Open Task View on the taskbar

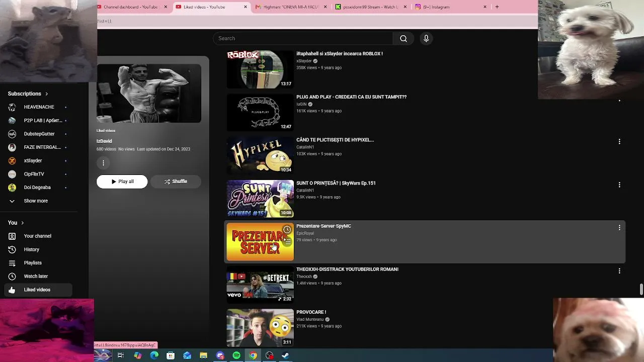pos(121,355)
